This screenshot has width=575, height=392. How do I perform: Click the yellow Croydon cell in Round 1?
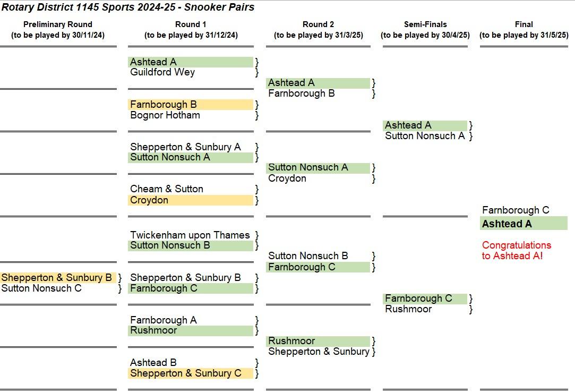190,200
